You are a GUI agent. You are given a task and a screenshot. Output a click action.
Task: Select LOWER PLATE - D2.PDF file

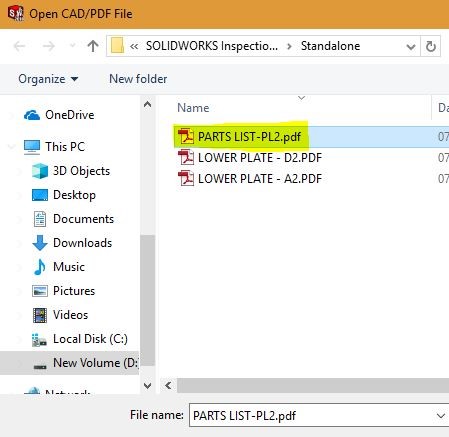tap(250, 158)
